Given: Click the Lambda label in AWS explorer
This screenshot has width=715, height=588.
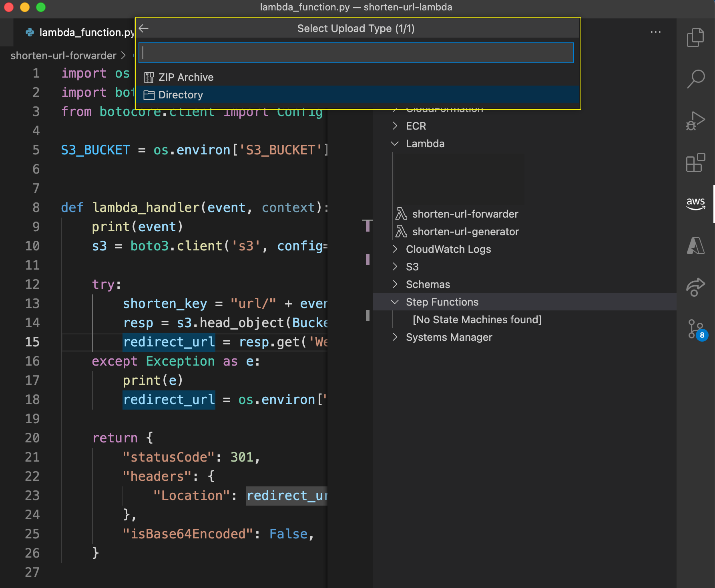Looking at the screenshot, I should pos(425,144).
